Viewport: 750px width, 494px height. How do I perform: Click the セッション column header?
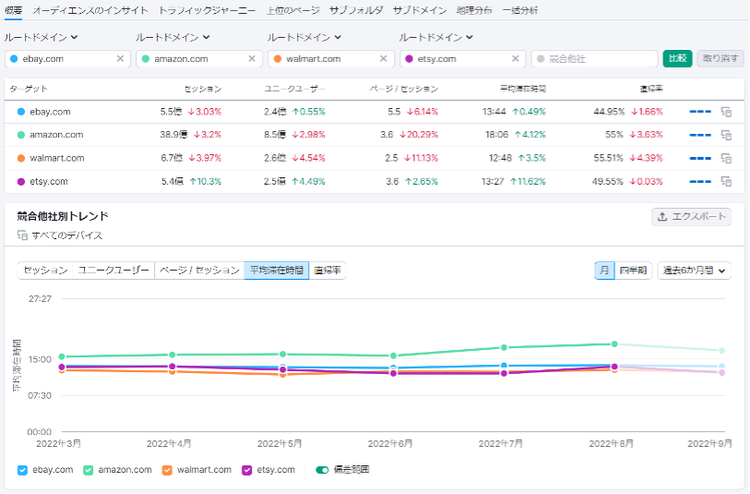[203, 89]
